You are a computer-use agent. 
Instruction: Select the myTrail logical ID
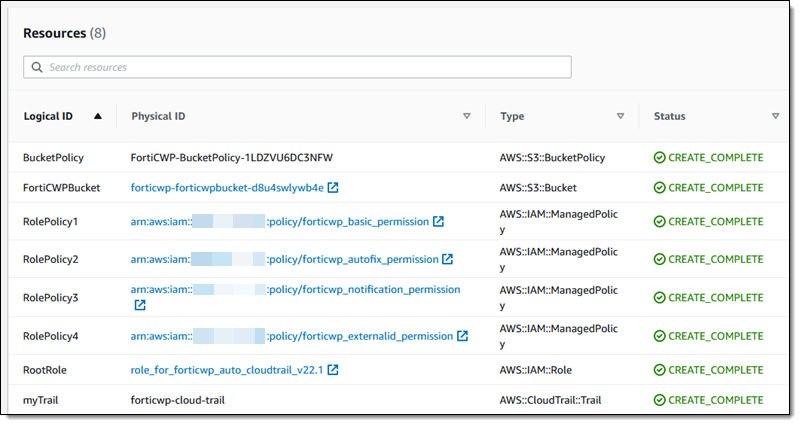click(x=40, y=400)
